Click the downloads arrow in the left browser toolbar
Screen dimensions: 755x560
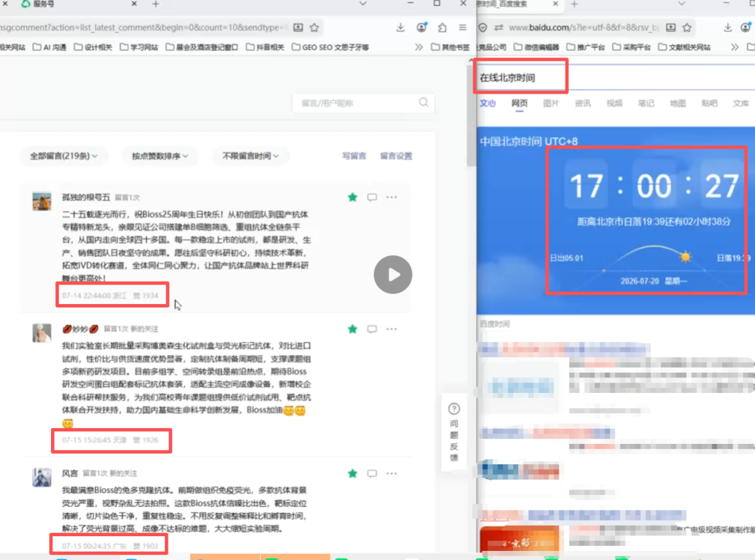(x=400, y=27)
